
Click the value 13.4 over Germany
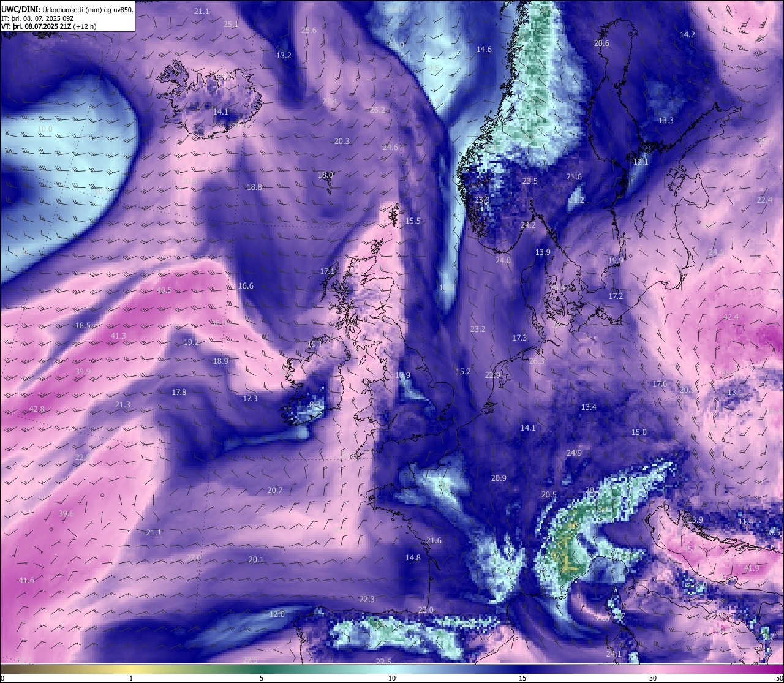[x=589, y=407]
